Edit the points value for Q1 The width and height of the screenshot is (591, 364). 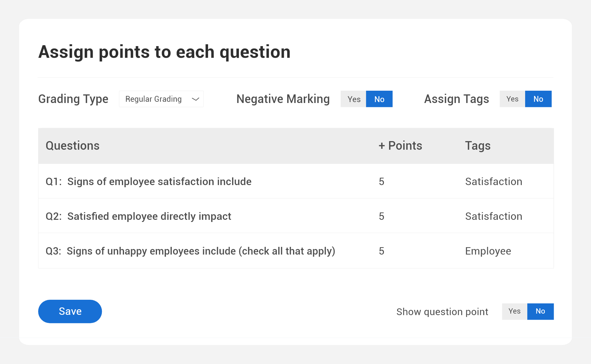click(381, 182)
